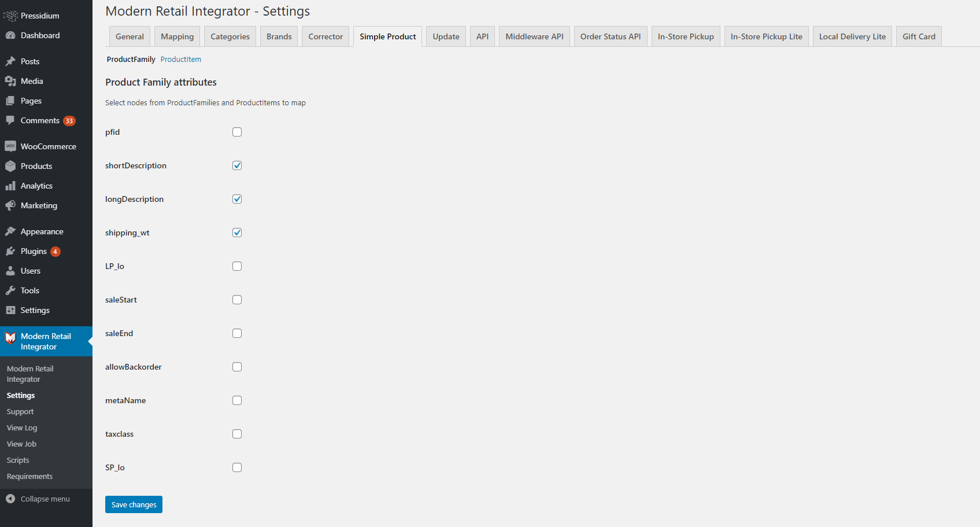Open the In-Store Pickup Lite tab
The height and width of the screenshot is (527, 980).
[x=767, y=36]
